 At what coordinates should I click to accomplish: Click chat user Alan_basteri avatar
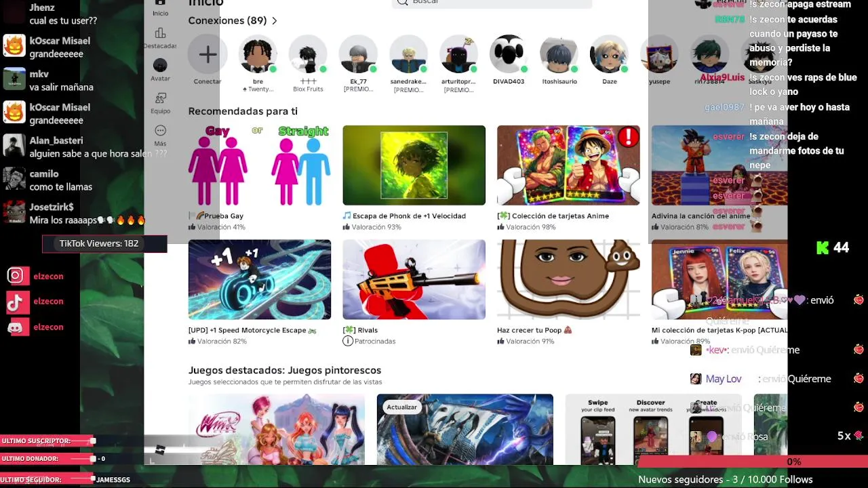coord(14,146)
